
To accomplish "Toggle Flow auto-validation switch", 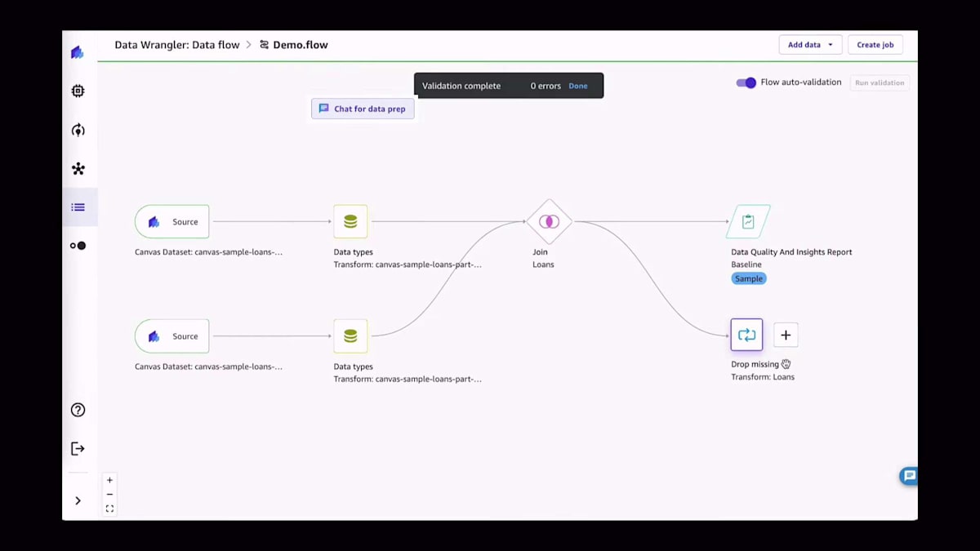I will point(746,82).
